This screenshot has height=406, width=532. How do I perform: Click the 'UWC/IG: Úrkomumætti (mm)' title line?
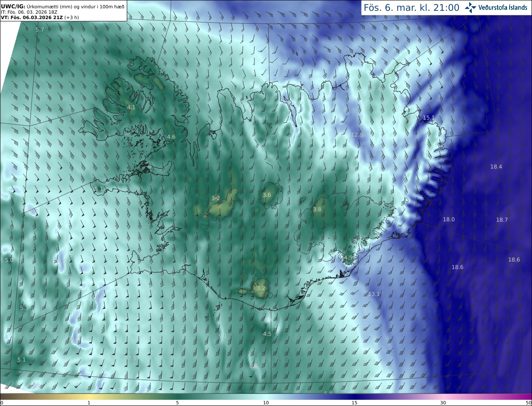[x=63, y=6]
